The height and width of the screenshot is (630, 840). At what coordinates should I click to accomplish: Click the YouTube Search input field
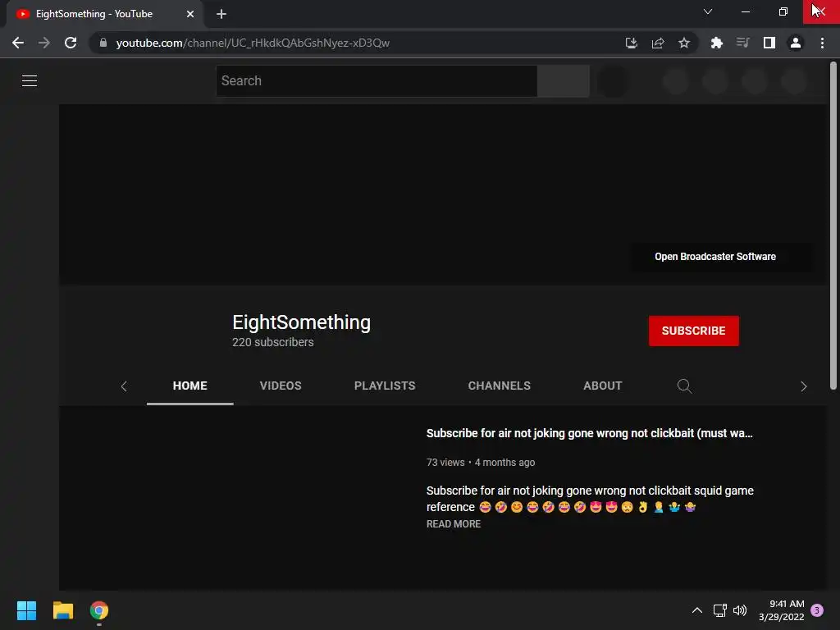pos(377,81)
